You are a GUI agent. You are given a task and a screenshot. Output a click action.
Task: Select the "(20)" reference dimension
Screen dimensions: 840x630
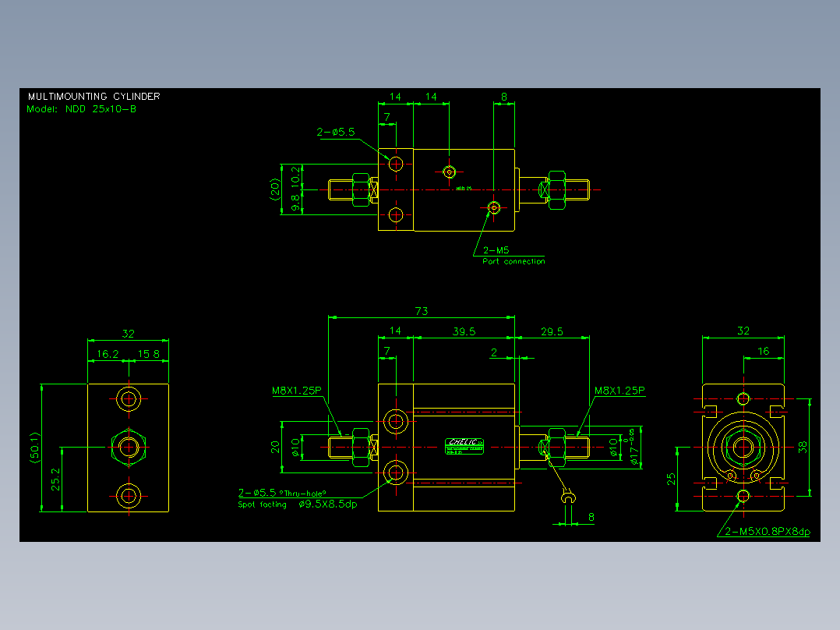click(x=275, y=189)
